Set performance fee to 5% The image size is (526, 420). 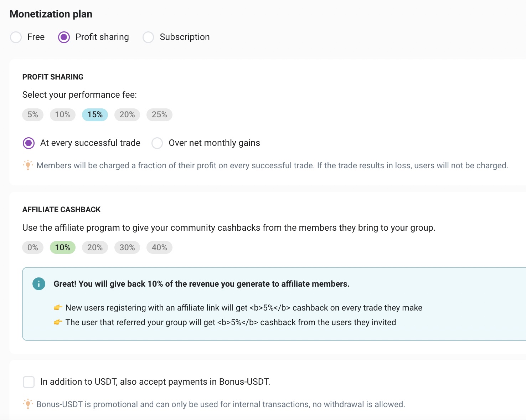(x=33, y=115)
